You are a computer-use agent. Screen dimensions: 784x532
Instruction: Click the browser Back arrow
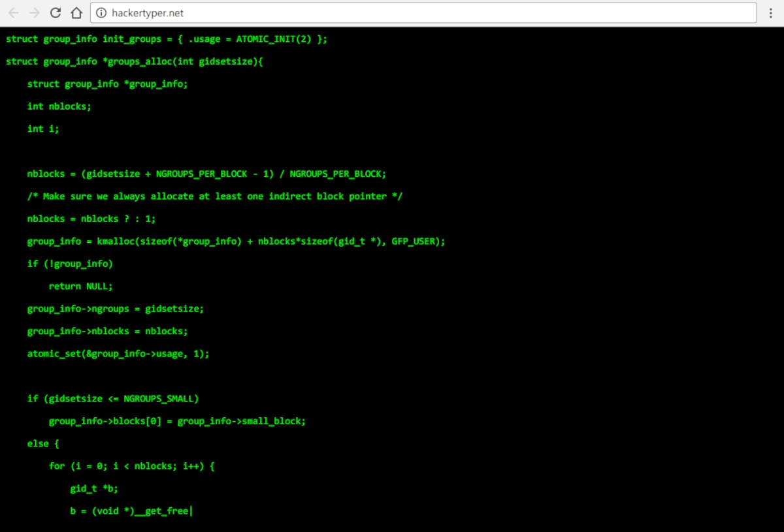pyautogui.click(x=14, y=12)
